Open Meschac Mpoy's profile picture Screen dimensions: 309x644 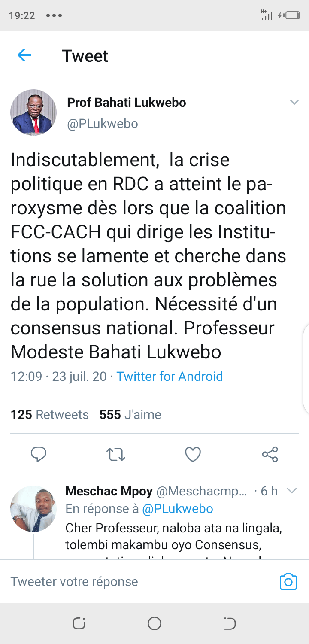pyautogui.click(x=33, y=509)
